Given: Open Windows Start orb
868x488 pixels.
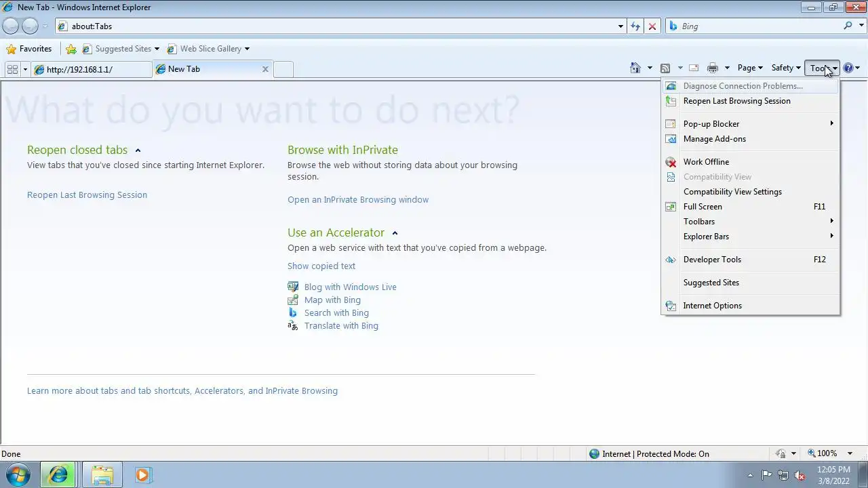Looking at the screenshot, I should pyautogui.click(x=18, y=474).
